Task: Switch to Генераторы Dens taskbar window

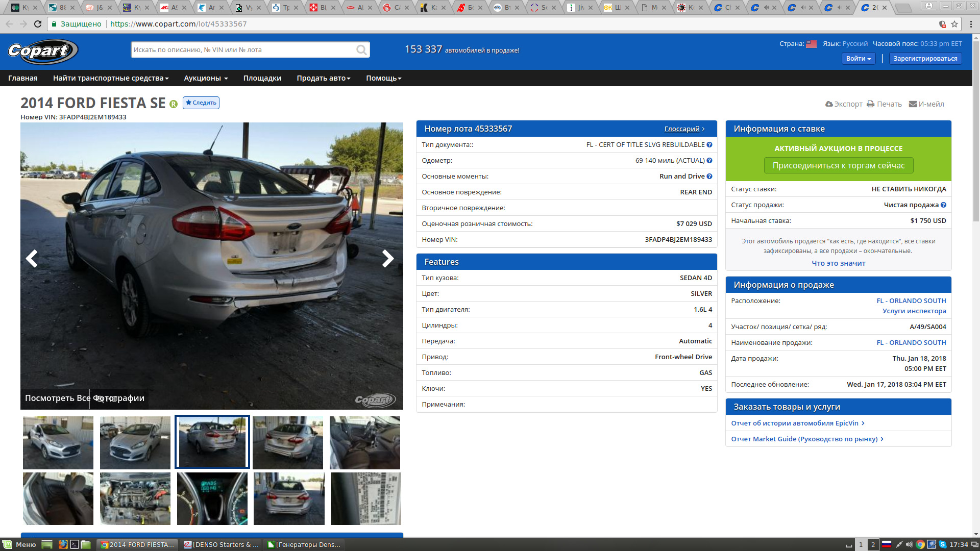Action: [x=304, y=544]
